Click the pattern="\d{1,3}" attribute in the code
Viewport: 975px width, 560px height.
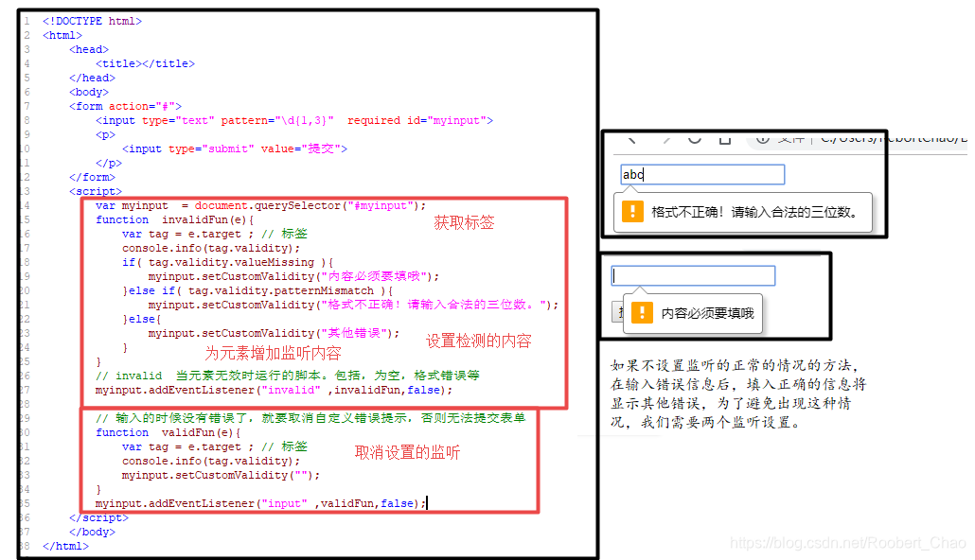pos(277,120)
